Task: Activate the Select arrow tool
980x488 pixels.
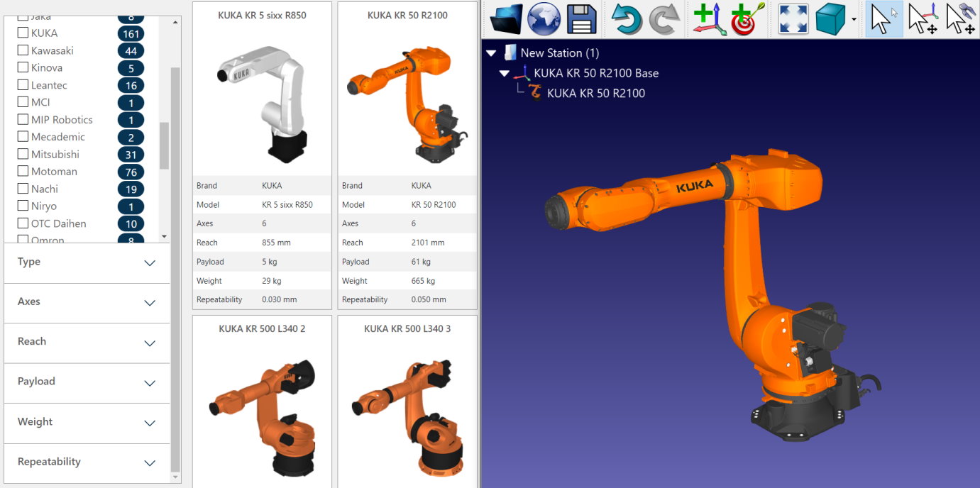Action: (883, 19)
